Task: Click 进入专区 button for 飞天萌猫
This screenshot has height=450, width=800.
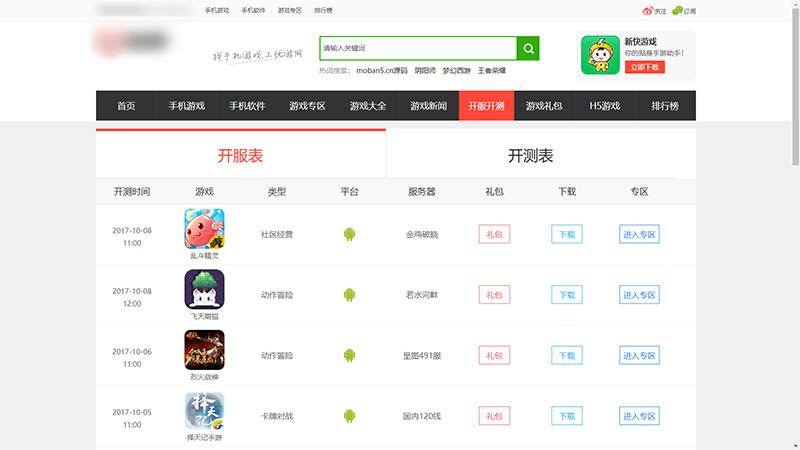Action: [639, 295]
